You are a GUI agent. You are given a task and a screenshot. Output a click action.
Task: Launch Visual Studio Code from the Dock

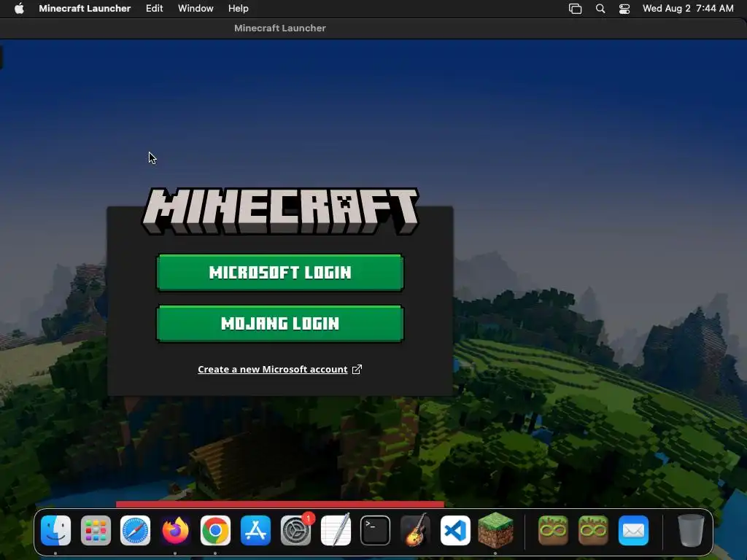(455, 531)
